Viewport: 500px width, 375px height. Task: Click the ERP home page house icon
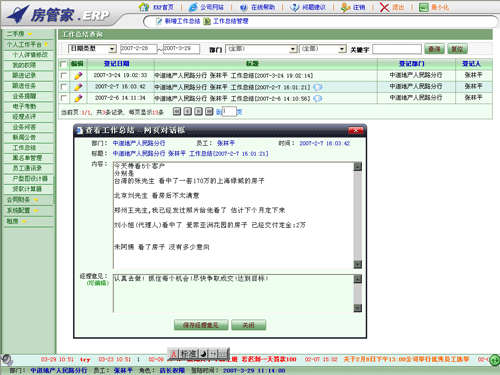[144, 7]
